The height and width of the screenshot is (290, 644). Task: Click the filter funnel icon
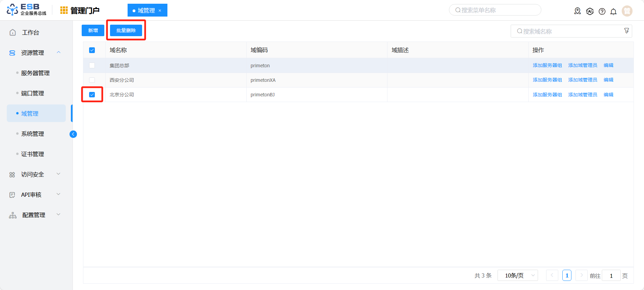coord(626,31)
